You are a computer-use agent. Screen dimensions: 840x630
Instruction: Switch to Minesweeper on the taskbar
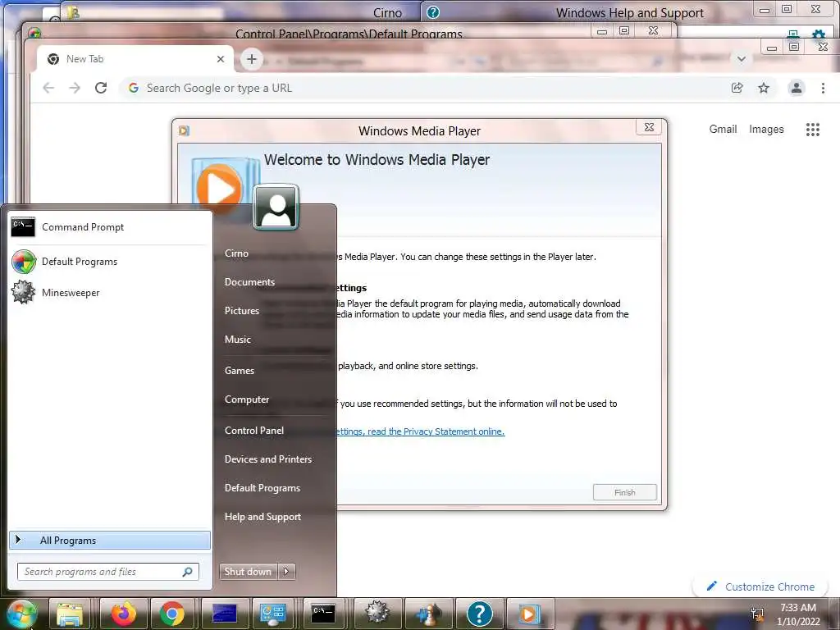377,614
